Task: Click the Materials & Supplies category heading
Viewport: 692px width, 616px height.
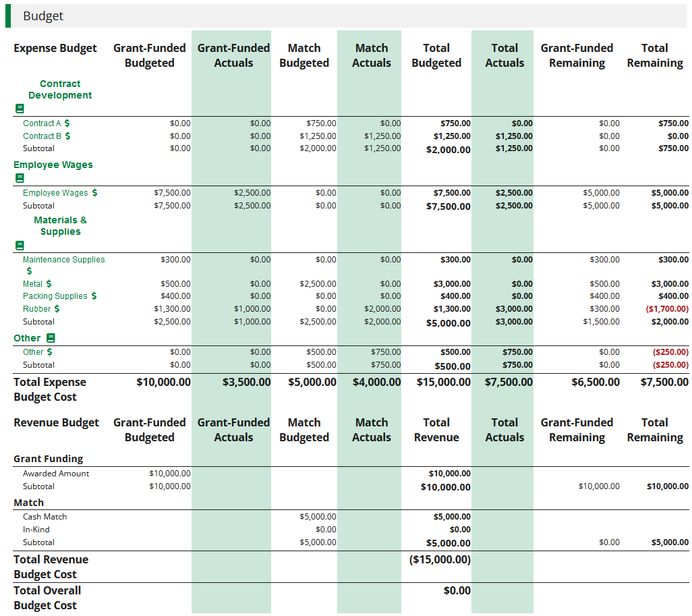Action: 60,226
